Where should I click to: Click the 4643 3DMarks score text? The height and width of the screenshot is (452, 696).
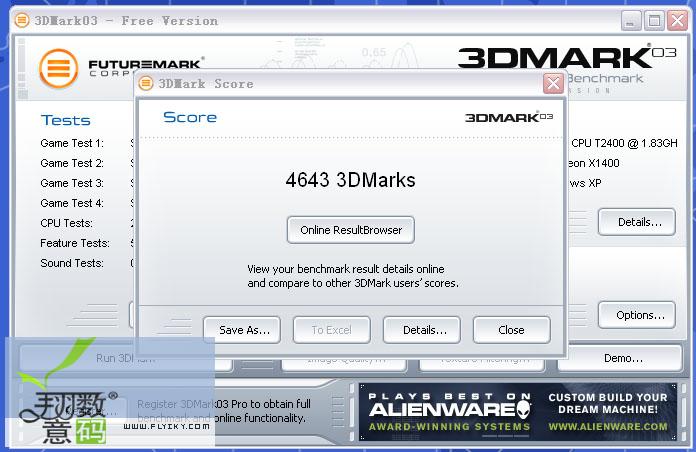coord(351,180)
